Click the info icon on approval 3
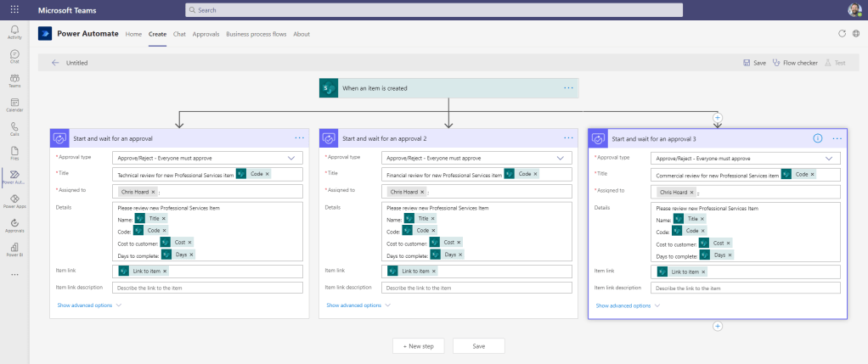Screen dimensions: 868x364 pyautogui.click(x=817, y=137)
